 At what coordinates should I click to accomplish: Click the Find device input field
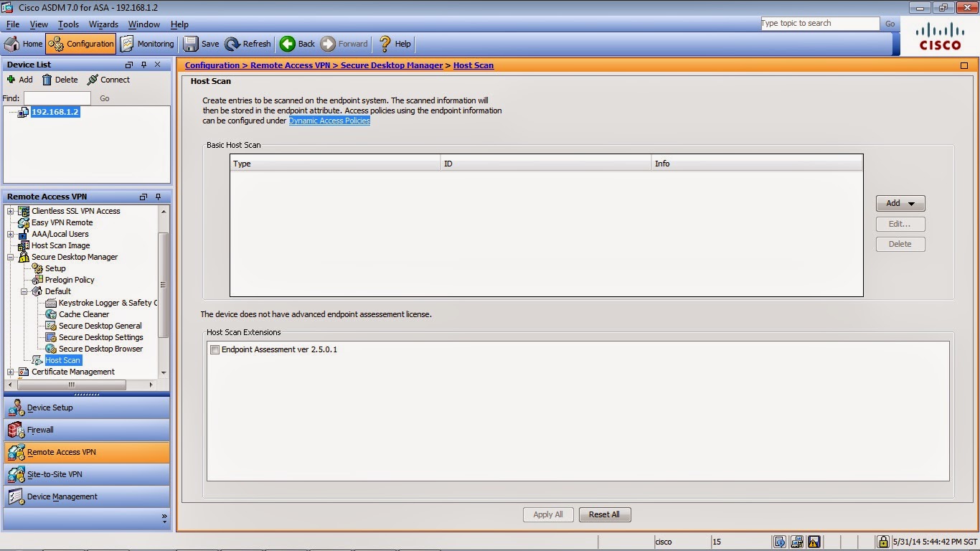click(x=57, y=98)
